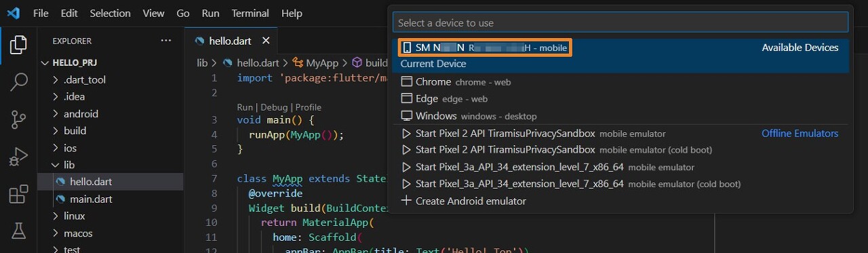Screen dimensions: 868x253
Task: Open the Extensions view
Action: pyautogui.click(x=18, y=195)
